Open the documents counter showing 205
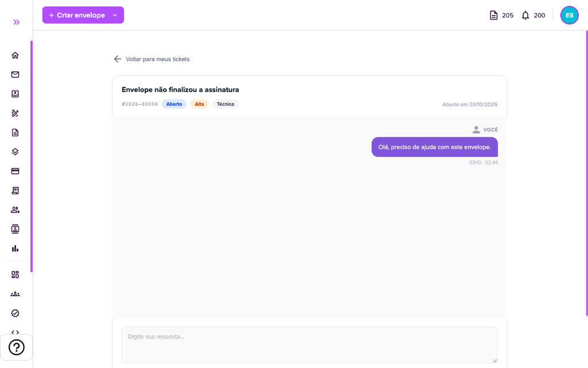The image size is (588, 368). click(x=501, y=16)
